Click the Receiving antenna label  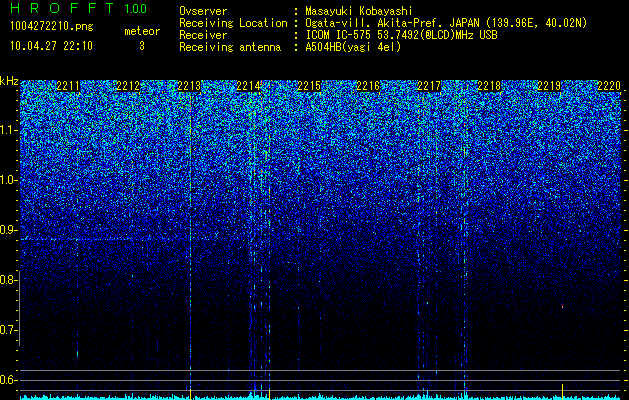[x=230, y=47]
